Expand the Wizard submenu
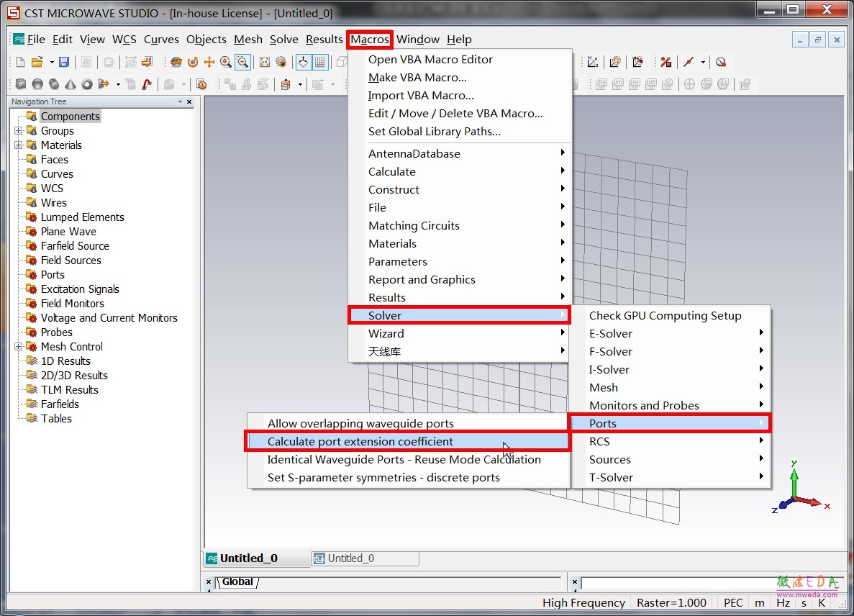This screenshot has height=616, width=854. (460, 333)
